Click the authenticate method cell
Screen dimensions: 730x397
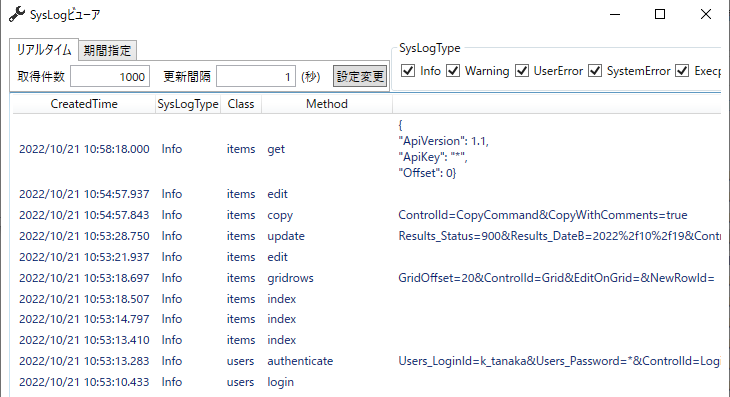300,361
